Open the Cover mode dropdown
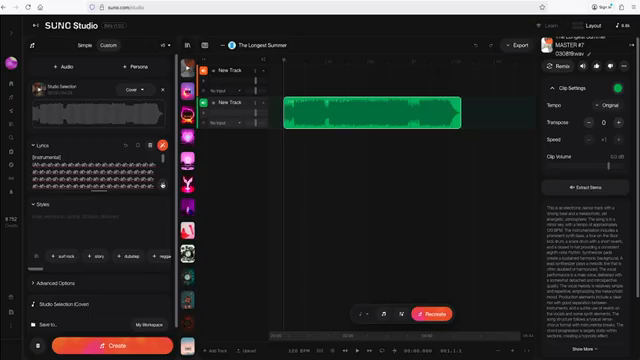 (135, 90)
